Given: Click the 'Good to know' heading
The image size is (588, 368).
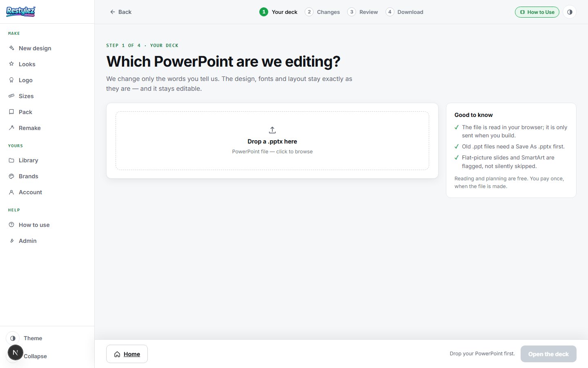Looking at the screenshot, I should coord(474,115).
